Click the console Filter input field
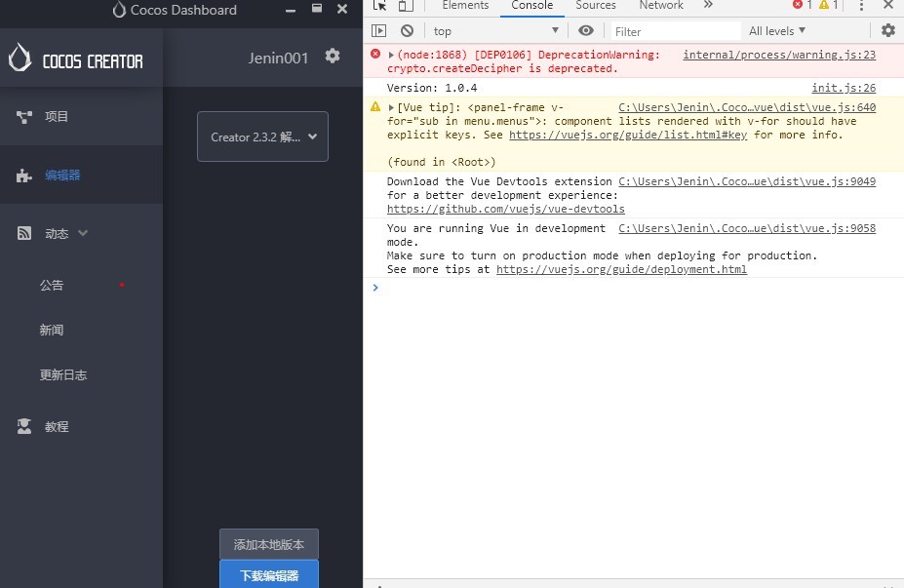The height and width of the screenshot is (588, 904). point(673,31)
